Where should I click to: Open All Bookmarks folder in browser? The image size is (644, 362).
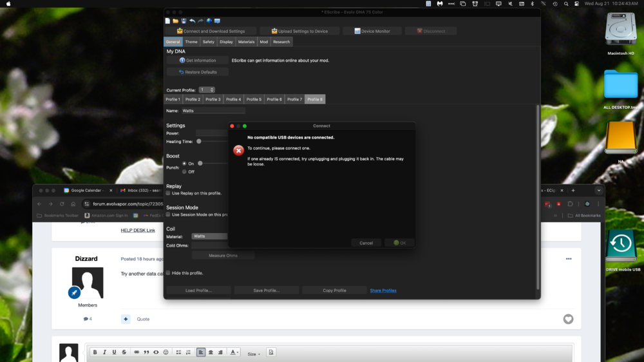tap(584, 215)
